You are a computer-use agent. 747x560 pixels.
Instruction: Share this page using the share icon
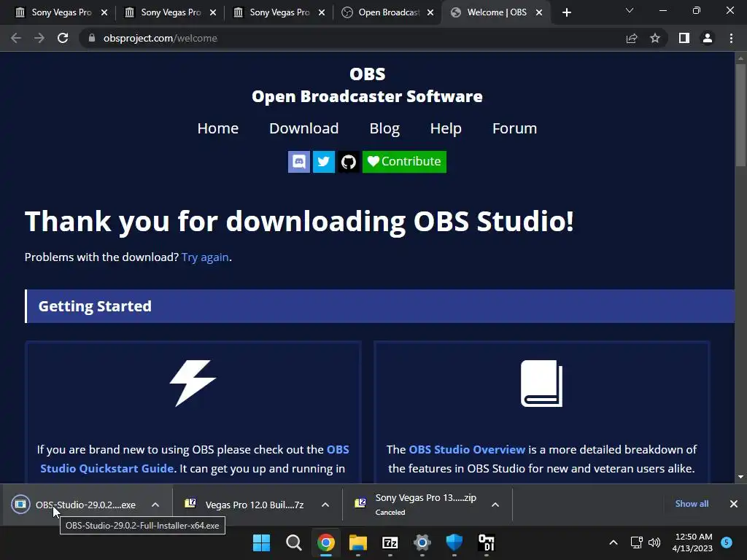632,38
